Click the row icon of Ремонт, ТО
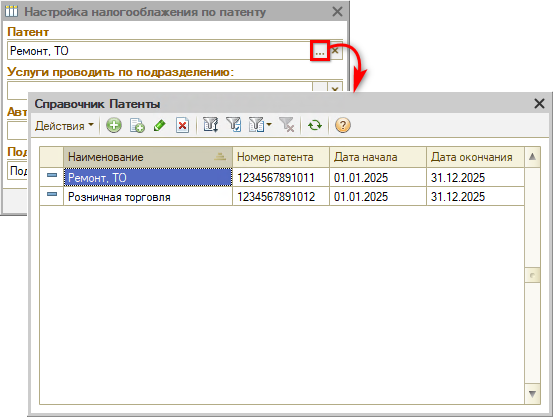Screen dimensions: 553x417 pyautogui.click(x=52, y=175)
